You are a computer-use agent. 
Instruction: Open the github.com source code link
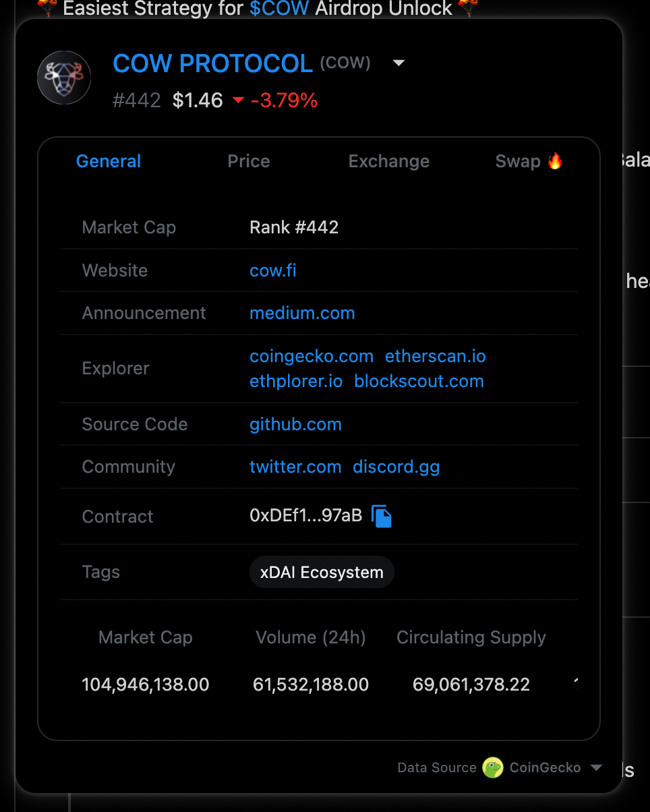click(x=295, y=424)
